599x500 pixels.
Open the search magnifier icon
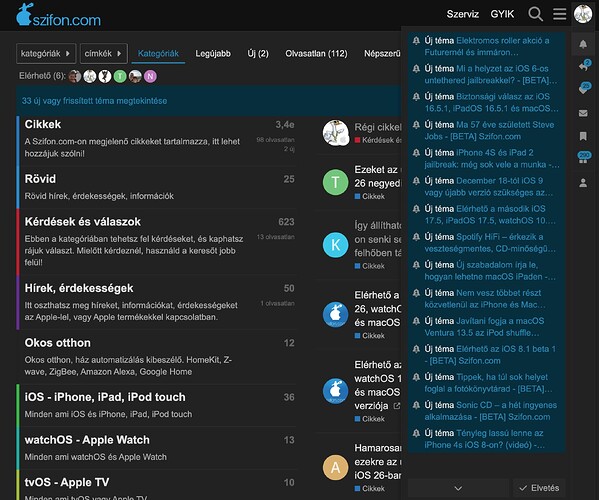pyautogui.click(x=535, y=14)
